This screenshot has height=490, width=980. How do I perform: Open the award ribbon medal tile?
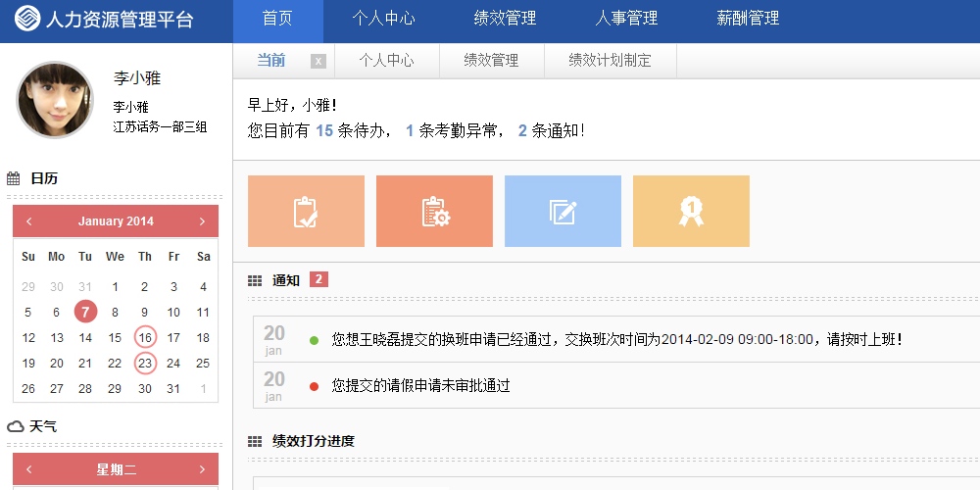(x=691, y=212)
